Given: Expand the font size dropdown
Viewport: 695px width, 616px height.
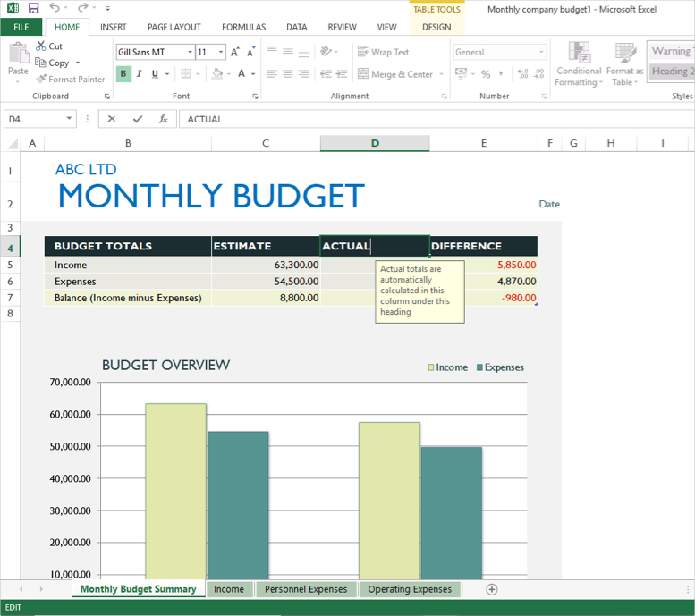Looking at the screenshot, I should click(x=220, y=52).
